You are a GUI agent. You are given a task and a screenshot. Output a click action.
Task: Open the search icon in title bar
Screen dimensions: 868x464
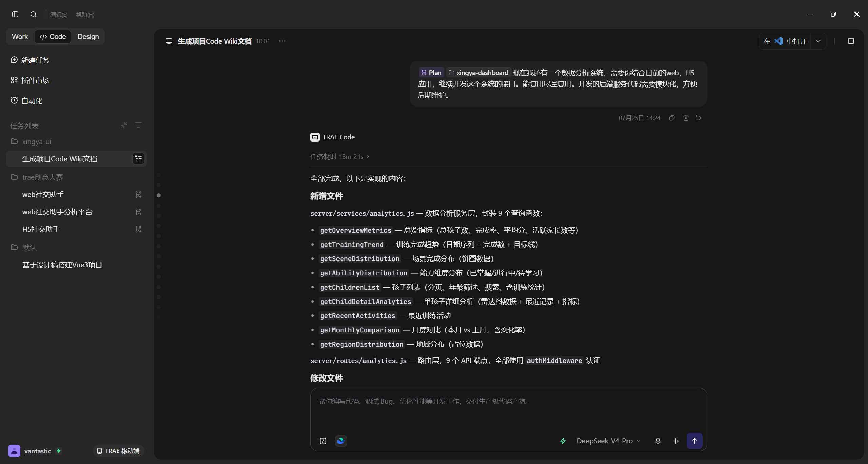pos(33,14)
